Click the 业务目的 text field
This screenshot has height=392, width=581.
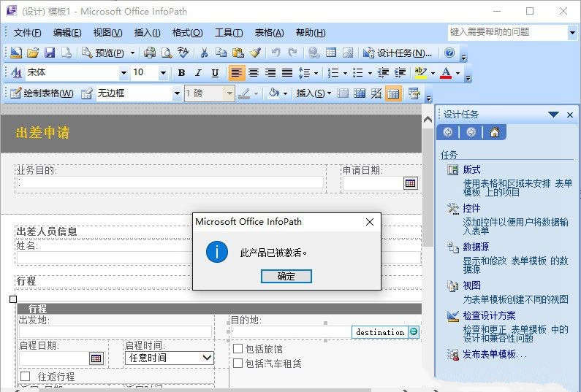[x=170, y=182]
